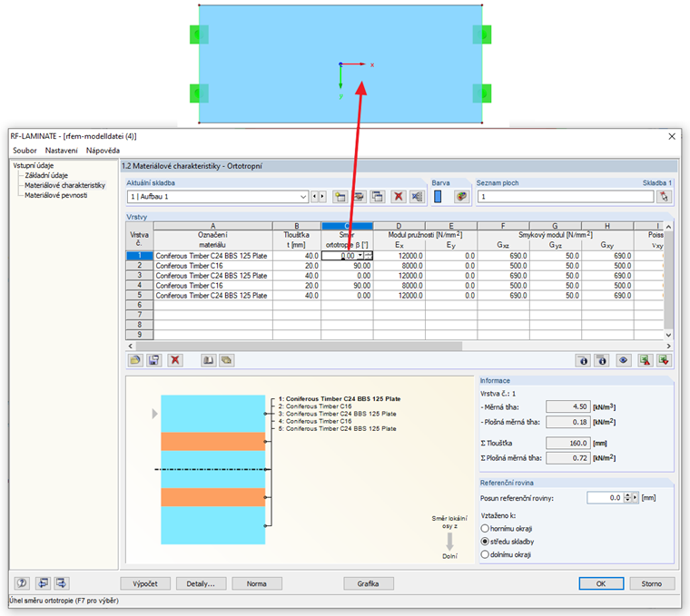Click the Grafika button
This screenshot has height=616, width=690.
coord(369,583)
